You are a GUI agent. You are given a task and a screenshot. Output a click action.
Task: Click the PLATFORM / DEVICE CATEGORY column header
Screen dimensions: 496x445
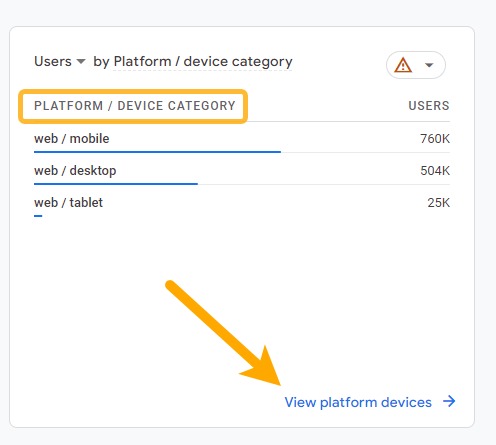pyautogui.click(x=135, y=106)
